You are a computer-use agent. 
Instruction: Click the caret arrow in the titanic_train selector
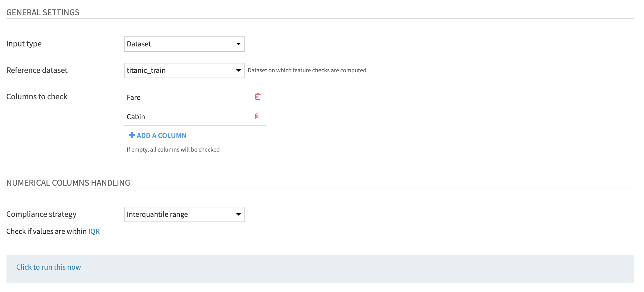(x=239, y=71)
